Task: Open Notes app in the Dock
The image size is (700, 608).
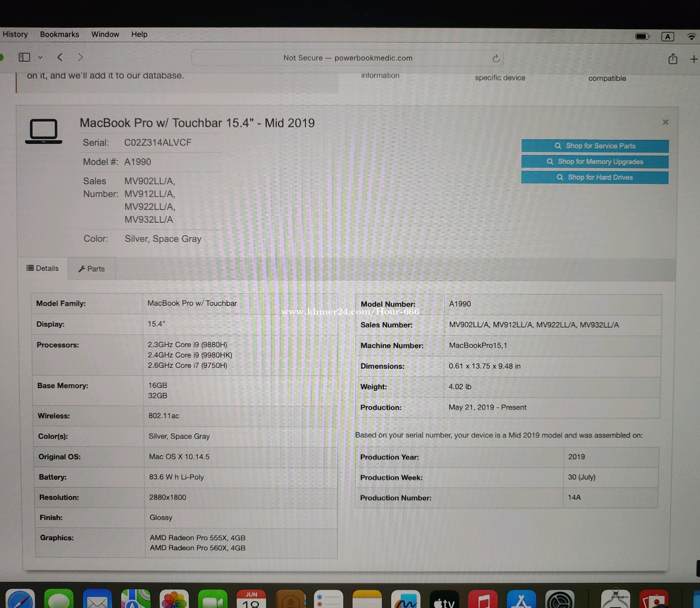Action: (x=367, y=599)
